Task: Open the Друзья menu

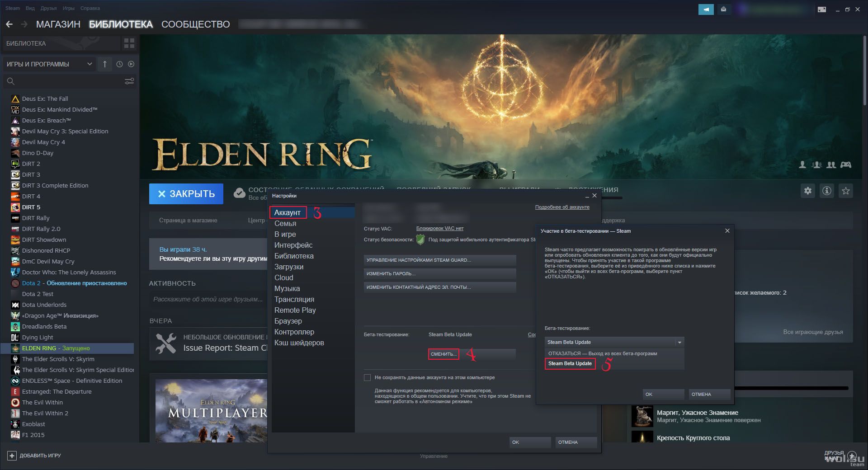Action: [49, 8]
